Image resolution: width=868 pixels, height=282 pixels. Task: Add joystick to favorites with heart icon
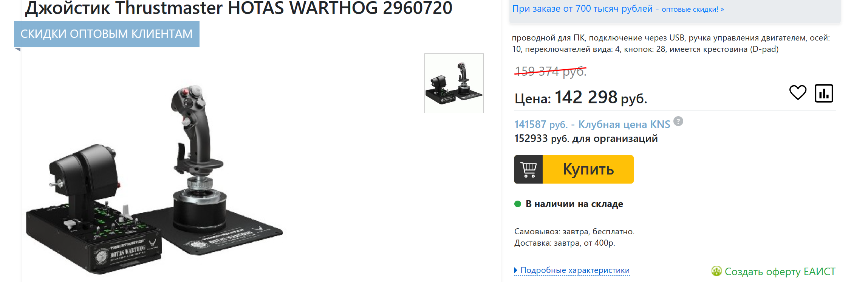pos(798,93)
